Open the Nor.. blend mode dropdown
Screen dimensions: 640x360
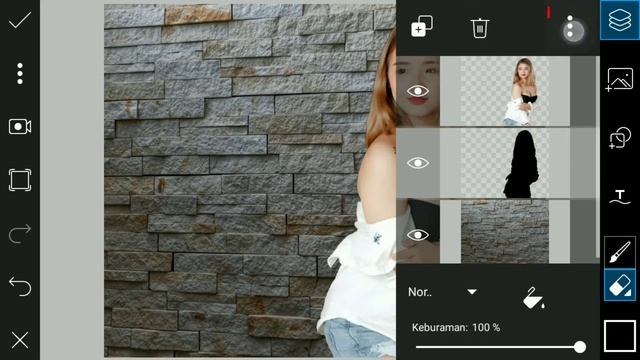[443, 292]
